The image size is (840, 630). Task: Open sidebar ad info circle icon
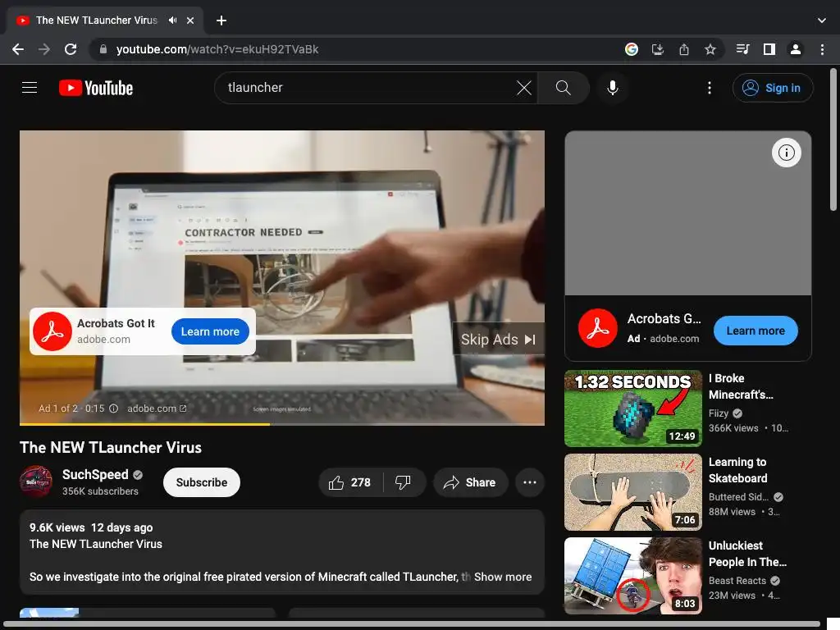click(786, 153)
